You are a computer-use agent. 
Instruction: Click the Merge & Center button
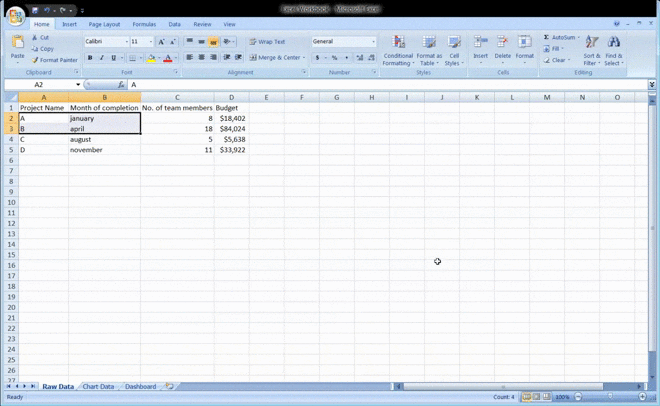[276, 58]
